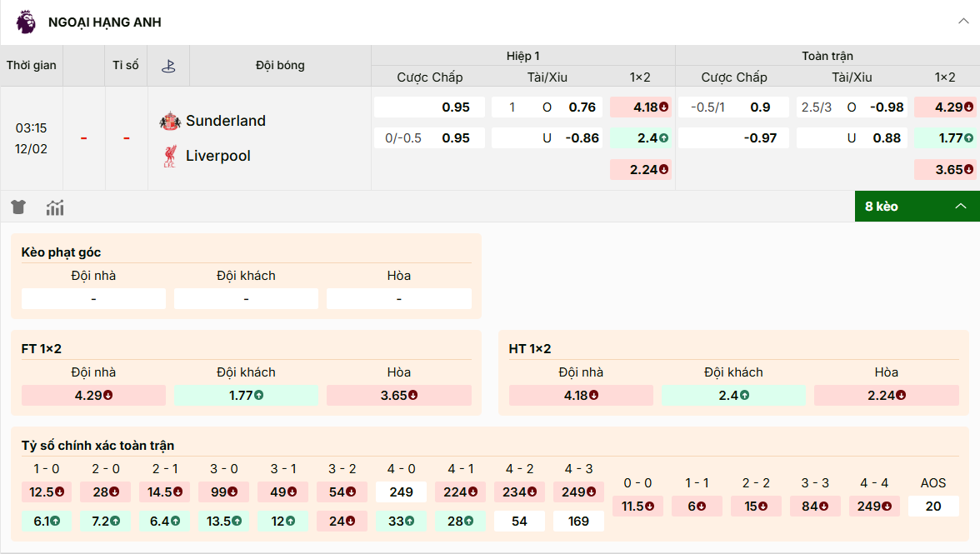Click the Liverpool club crest
The height and width of the screenshot is (554, 980).
pyautogui.click(x=170, y=156)
